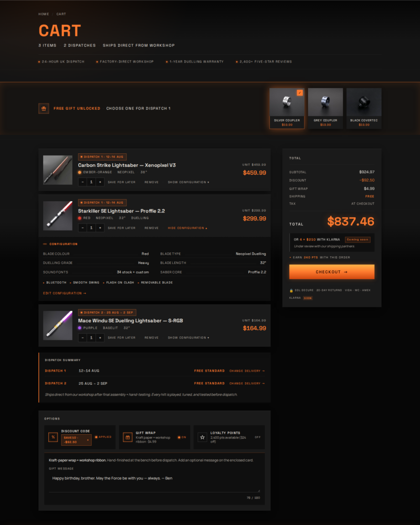Show configuration for Carbon Strike Lightsaber
The height and width of the screenshot is (525, 420).
(188, 183)
